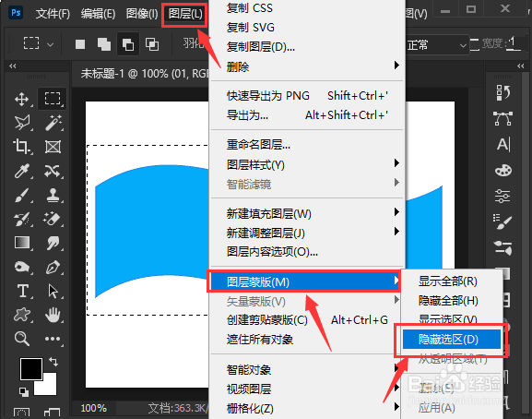The height and width of the screenshot is (419, 532).
Task: Choose 隐藏全部(H) in submenu
Action: pyautogui.click(x=452, y=301)
